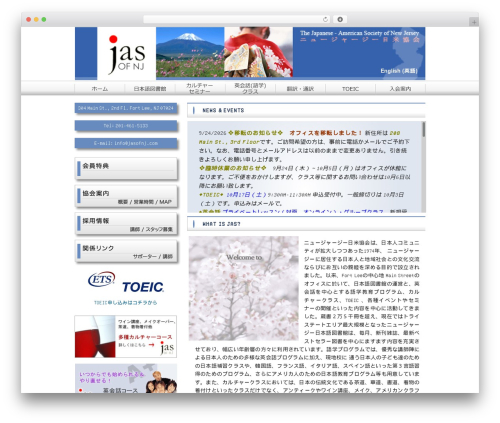The image size is (500, 423).
Task: Click the 移転のお知らせ news headline
Action: pos(255,133)
